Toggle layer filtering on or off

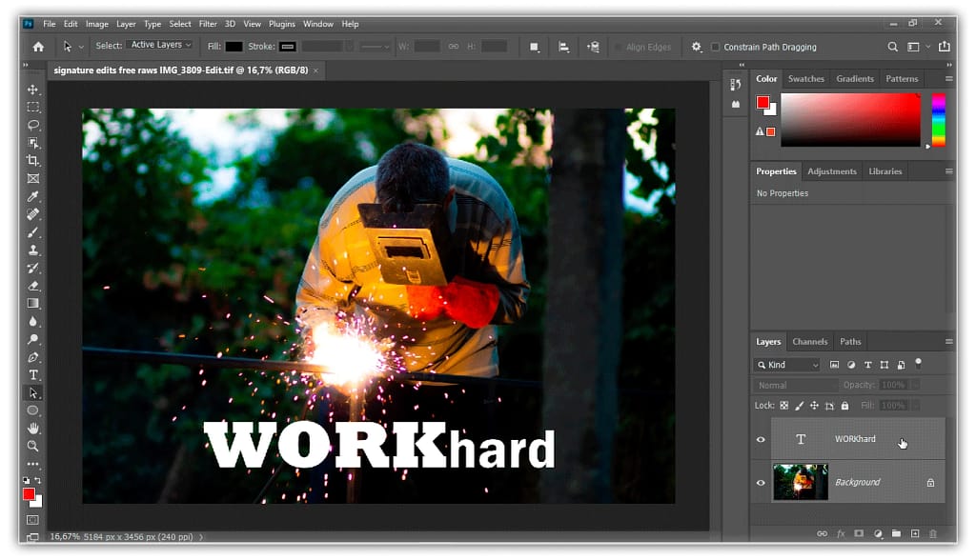click(x=918, y=364)
